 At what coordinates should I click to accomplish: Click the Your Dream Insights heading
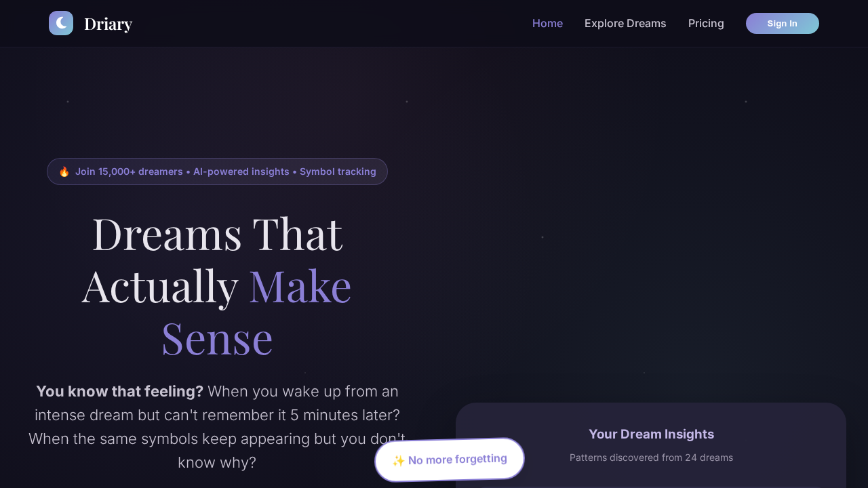[651, 434]
